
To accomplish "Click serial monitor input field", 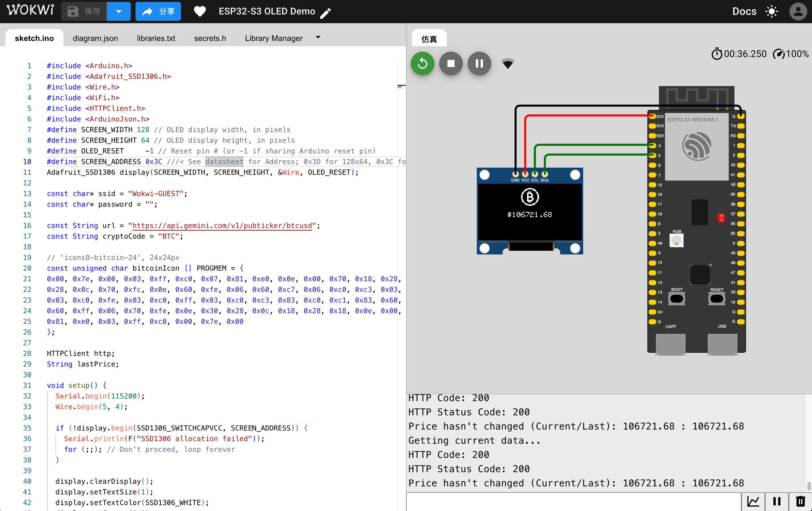I will point(573,502).
